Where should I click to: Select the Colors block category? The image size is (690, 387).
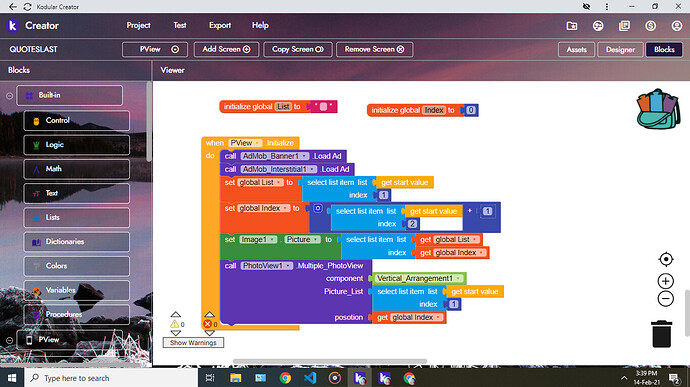[x=77, y=266]
